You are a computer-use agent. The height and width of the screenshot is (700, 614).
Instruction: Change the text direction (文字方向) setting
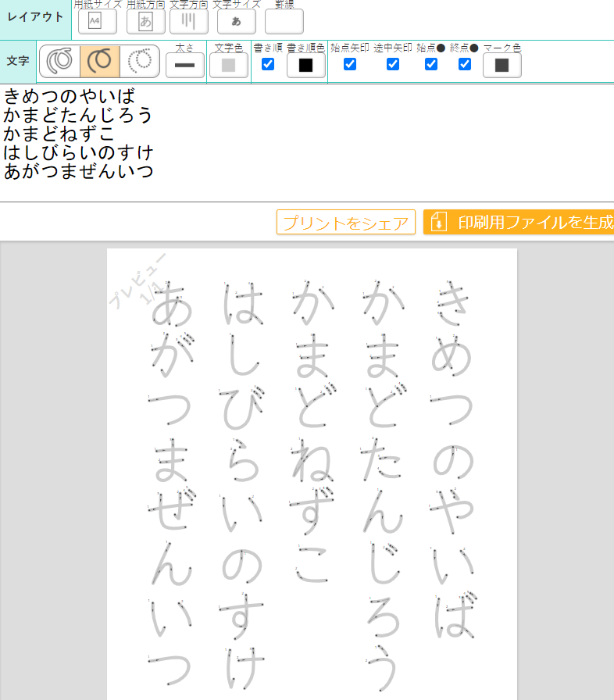click(189, 21)
